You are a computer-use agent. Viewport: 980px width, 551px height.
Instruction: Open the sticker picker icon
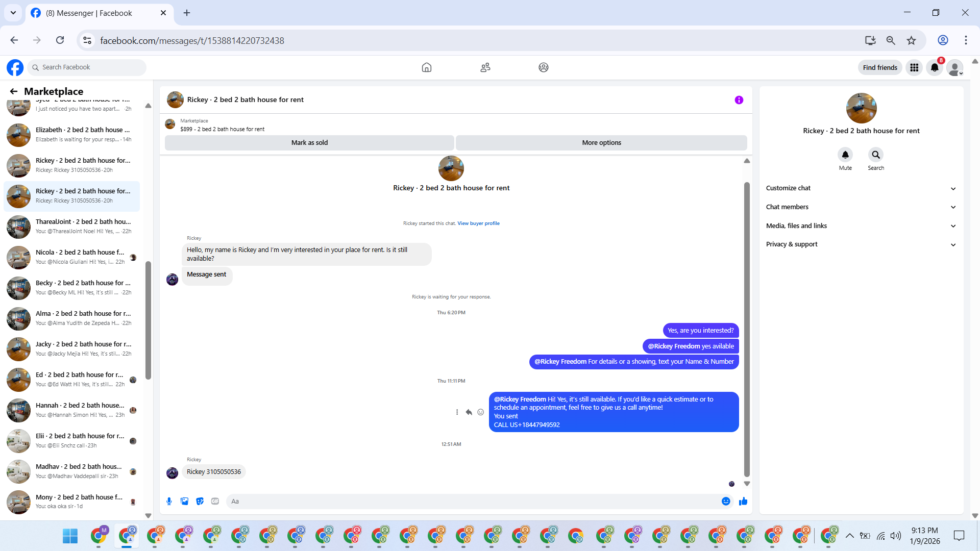click(x=200, y=502)
